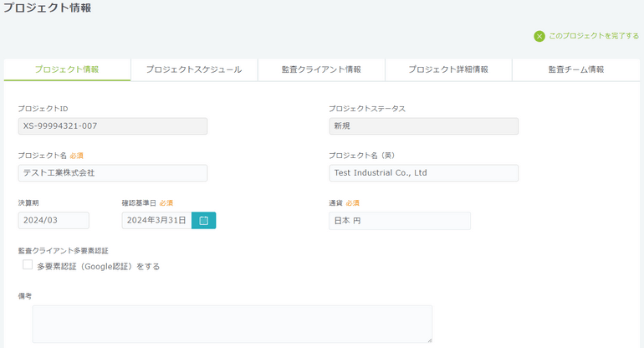Show the 監査チーム情報 tab
Screen dimensions: 644x348
[575, 69]
